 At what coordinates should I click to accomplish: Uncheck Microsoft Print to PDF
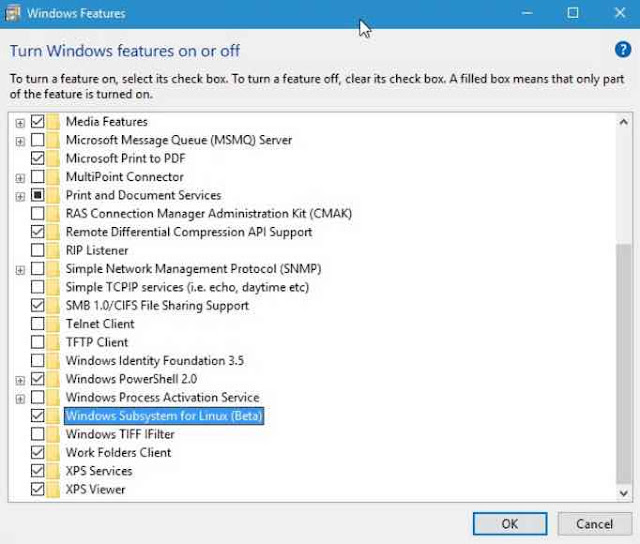(38, 158)
